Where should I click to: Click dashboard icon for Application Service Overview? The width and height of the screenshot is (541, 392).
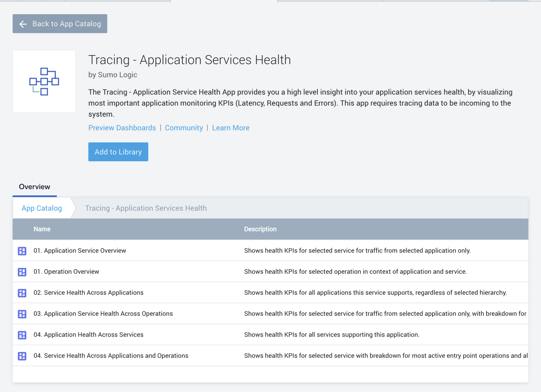pos(22,251)
